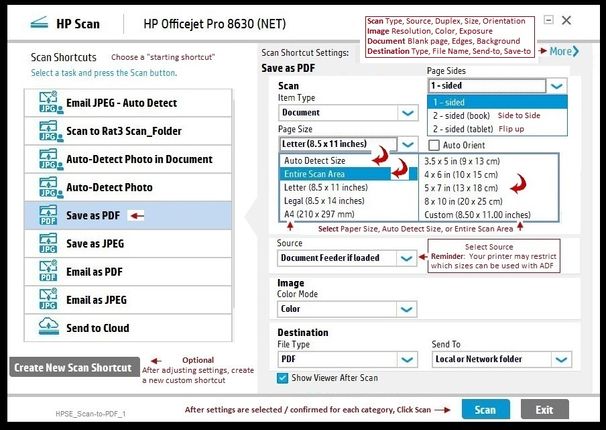Select Email JPEG - Auto Detect shortcut
606x430 pixels.
coord(128,103)
